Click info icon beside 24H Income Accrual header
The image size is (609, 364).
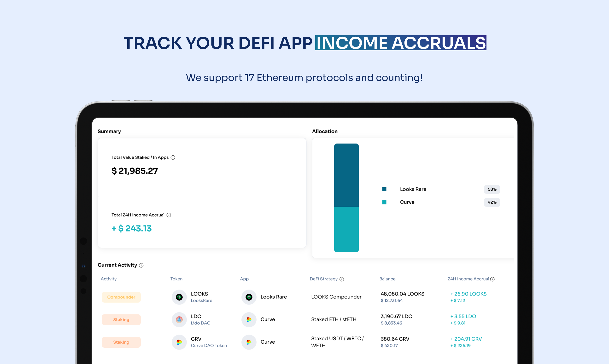492,279
